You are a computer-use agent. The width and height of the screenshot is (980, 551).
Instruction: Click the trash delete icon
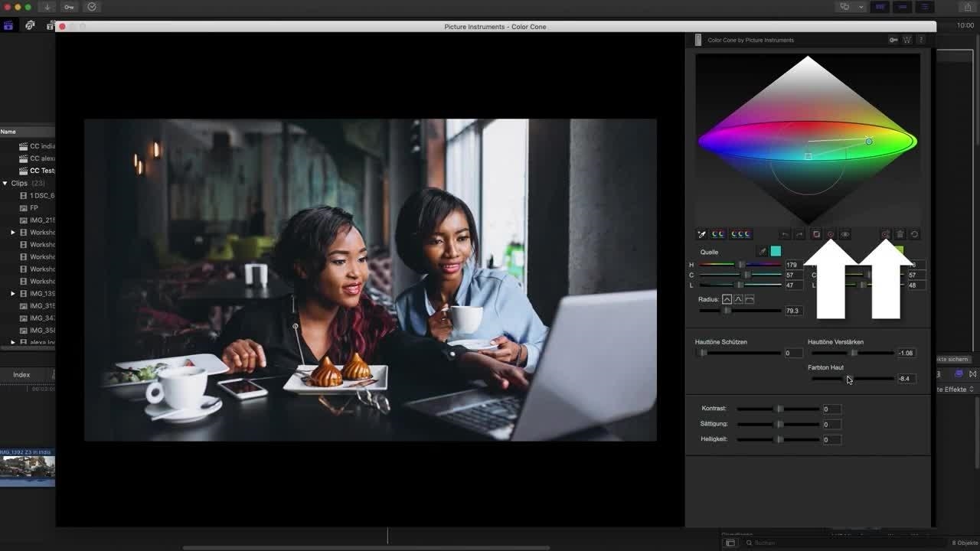900,234
